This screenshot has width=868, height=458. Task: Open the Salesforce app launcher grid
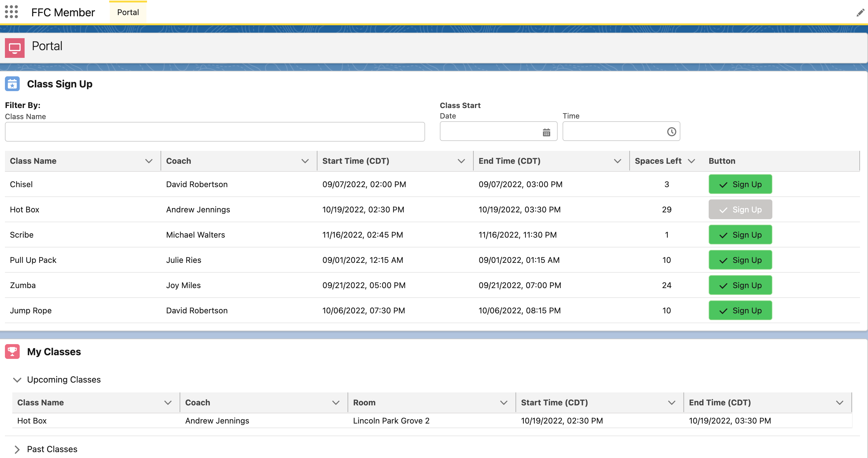pos(11,12)
